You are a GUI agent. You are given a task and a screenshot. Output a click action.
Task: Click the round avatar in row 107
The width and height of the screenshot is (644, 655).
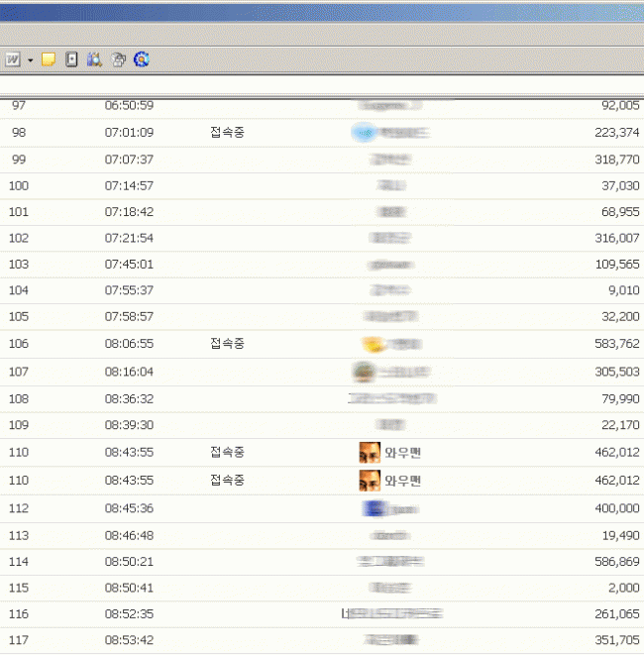[x=365, y=372]
